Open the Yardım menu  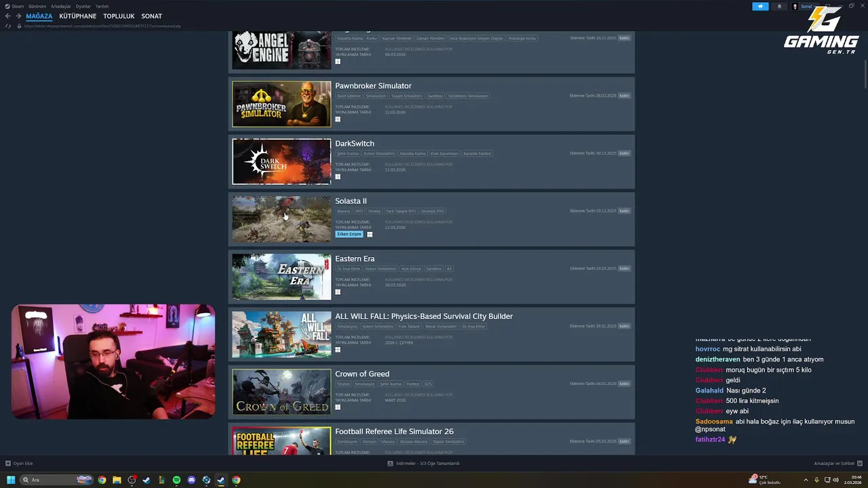(102, 6)
